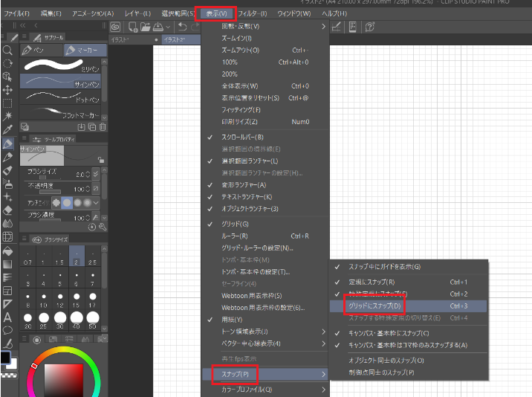The height and width of the screenshot is (397, 532).
Task: Uncheck スクロールバー(B) in the View menu
Action: click(242, 137)
